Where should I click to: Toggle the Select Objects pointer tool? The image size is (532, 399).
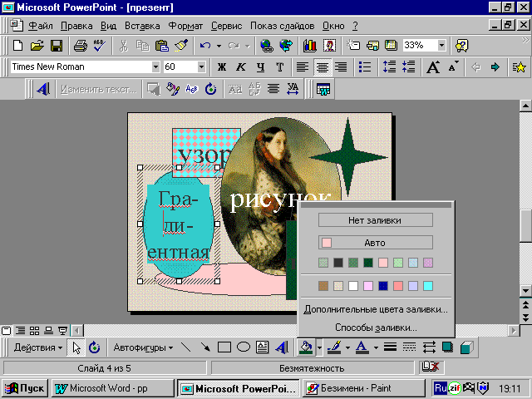(x=76, y=347)
